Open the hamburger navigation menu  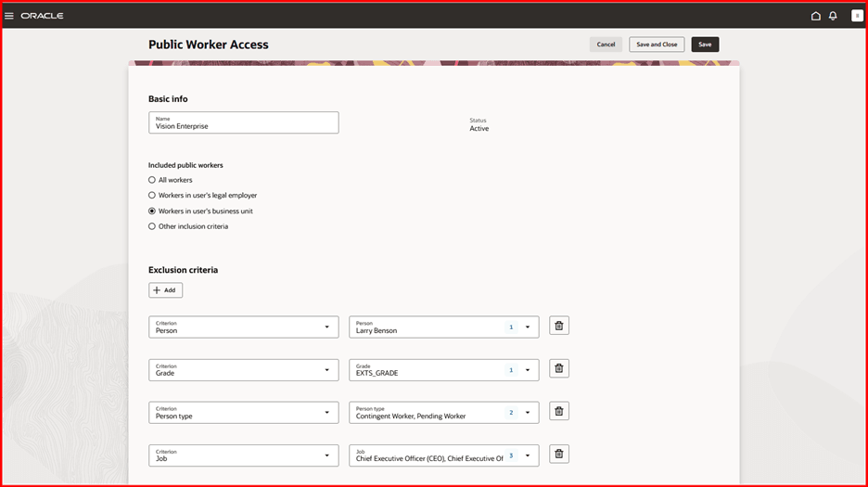(9, 16)
